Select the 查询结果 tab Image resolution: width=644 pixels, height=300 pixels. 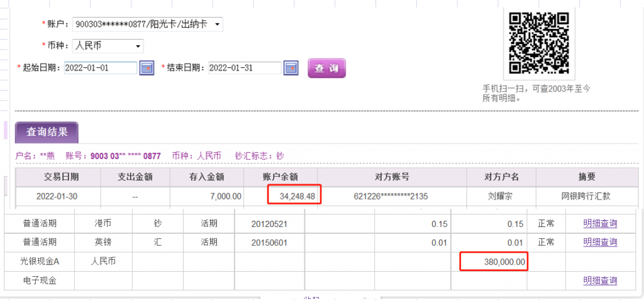click(47, 132)
